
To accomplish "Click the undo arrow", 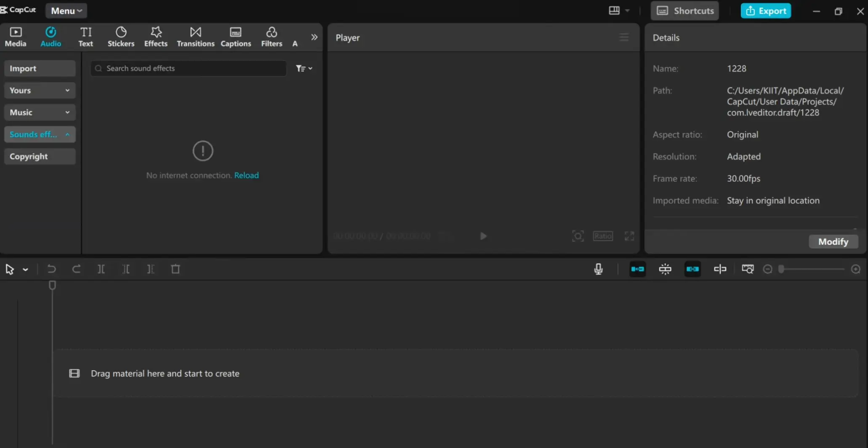I will tap(51, 269).
